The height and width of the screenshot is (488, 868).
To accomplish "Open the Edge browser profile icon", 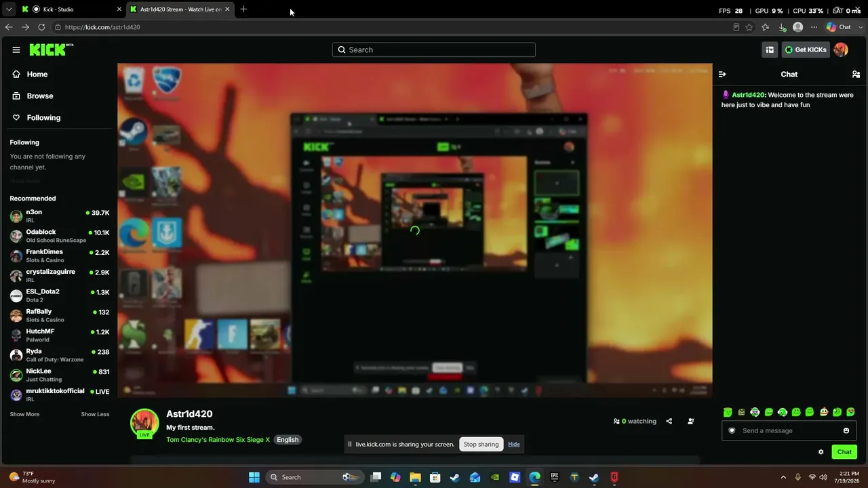I will [798, 27].
